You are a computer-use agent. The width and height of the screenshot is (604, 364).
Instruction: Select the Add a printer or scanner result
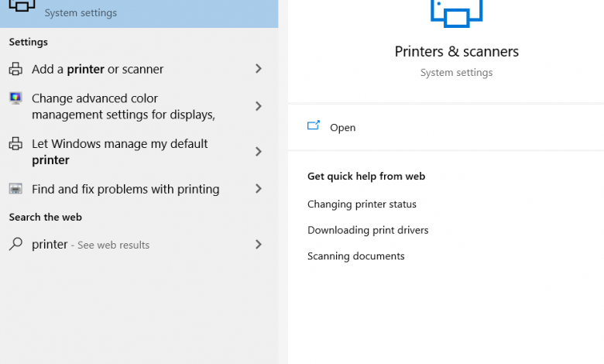click(98, 69)
